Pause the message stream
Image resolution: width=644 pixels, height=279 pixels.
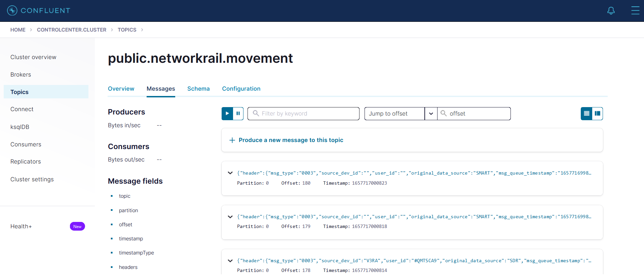pyautogui.click(x=238, y=113)
